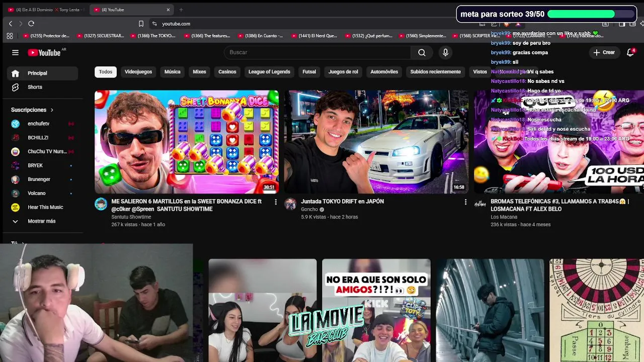Reload the page in browser
Image resolution: width=644 pixels, height=362 pixels.
pyautogui.click(x=31, y=24)
